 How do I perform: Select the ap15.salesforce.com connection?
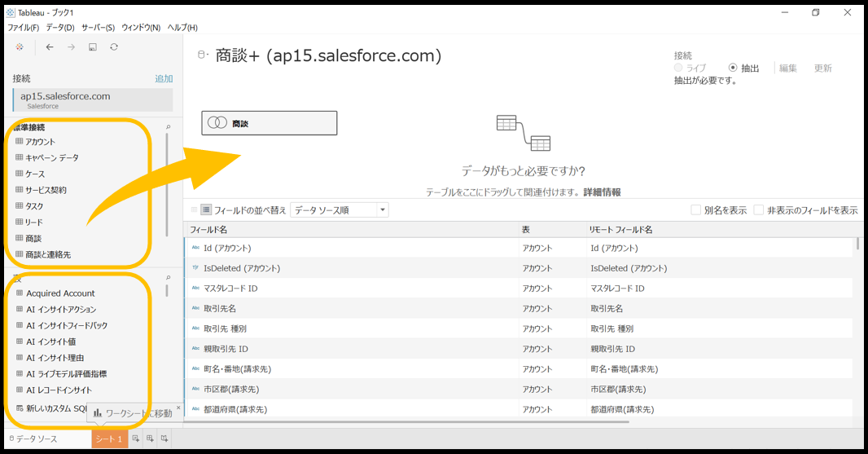[93, 99]
